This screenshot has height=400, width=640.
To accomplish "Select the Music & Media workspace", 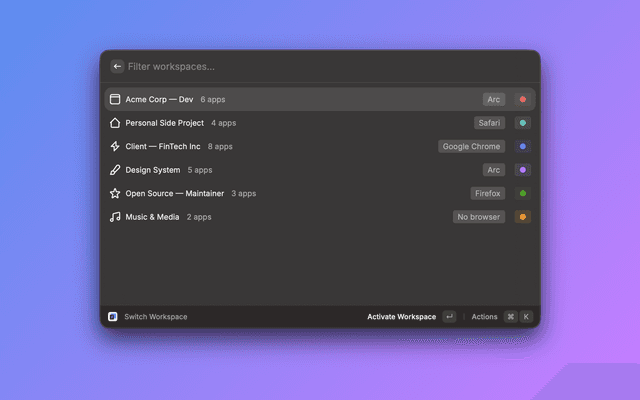I will (320, 217).
